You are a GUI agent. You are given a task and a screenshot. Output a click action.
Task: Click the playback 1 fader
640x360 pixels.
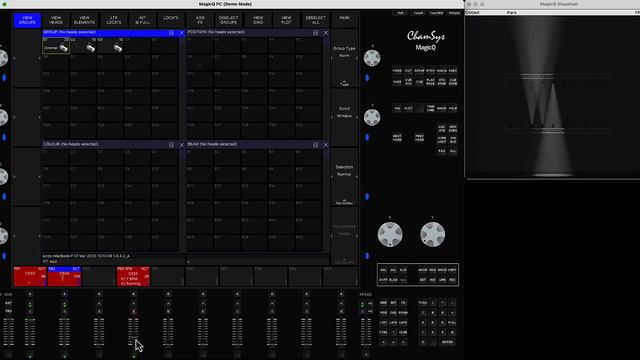coord(30,332)
